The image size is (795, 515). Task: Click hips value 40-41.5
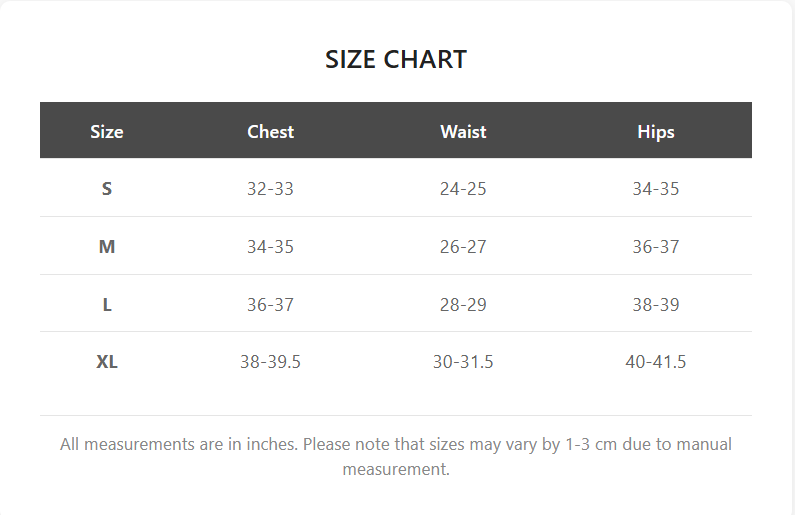(656, 362)
